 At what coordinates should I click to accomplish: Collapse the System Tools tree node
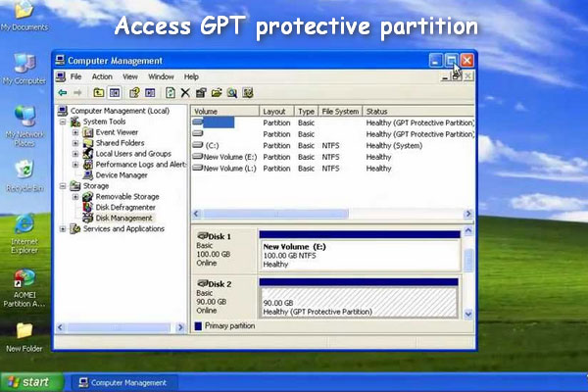(x=63, y=122)
